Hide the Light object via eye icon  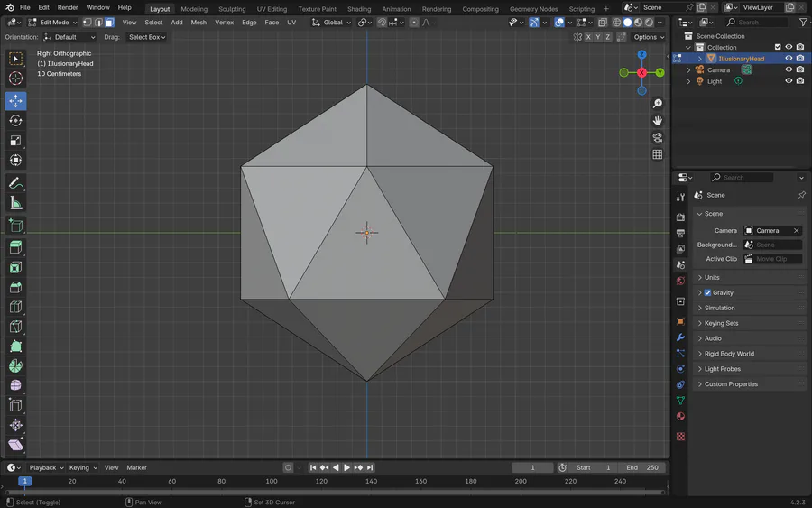coord(789,81)
